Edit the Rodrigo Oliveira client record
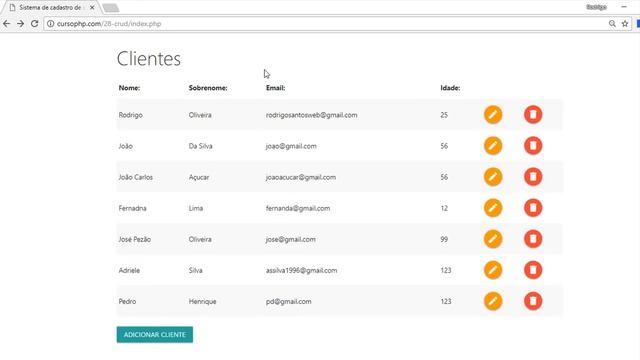The width and height of the screenshot is (640, 360). click(x=493, y=115)
